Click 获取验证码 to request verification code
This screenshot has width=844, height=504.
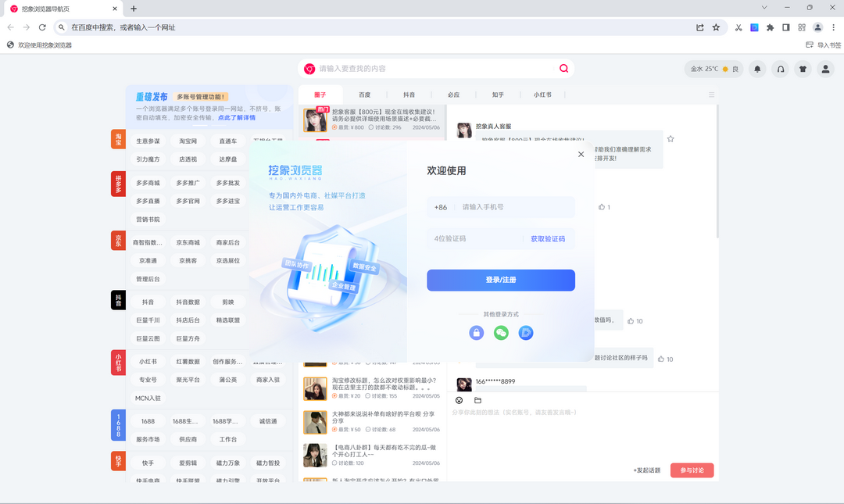point(547,238)
